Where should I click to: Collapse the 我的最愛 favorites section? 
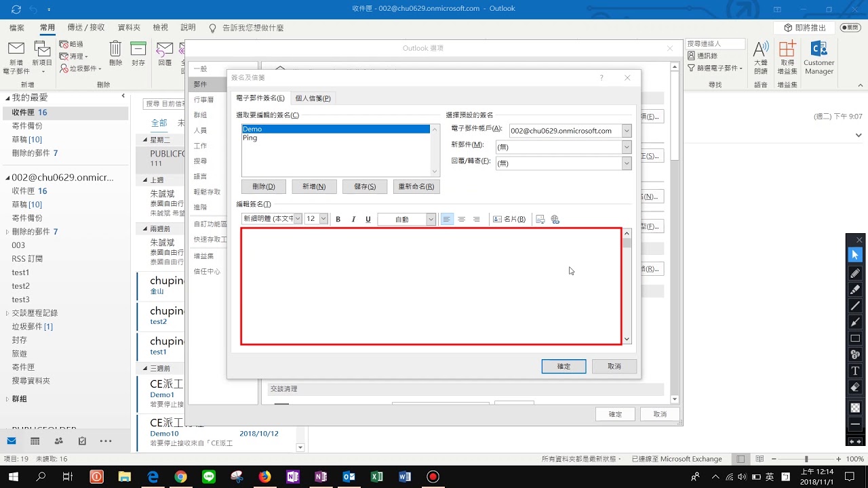7,98
